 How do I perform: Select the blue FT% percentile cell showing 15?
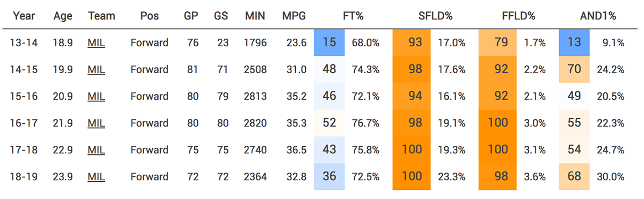[x=330, y=42]
